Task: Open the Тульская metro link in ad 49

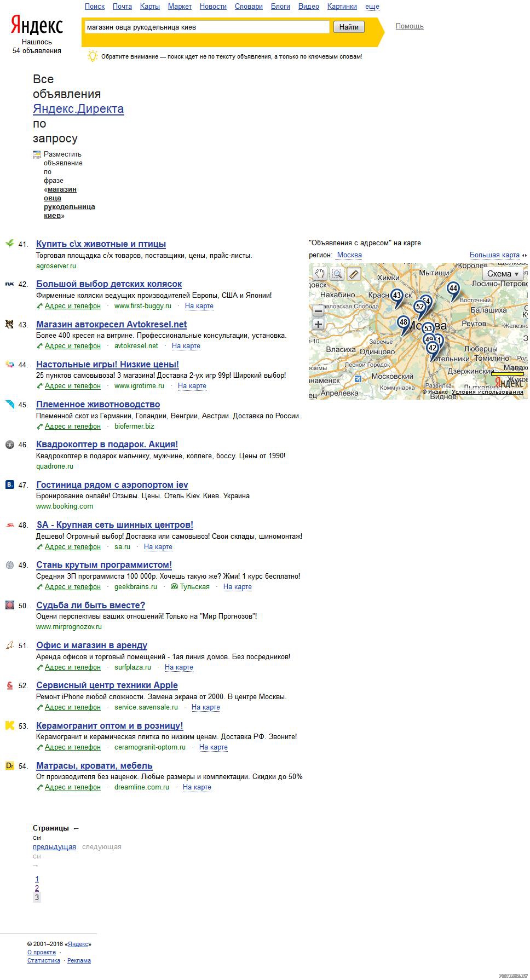Action: click(x=195, y=587)
